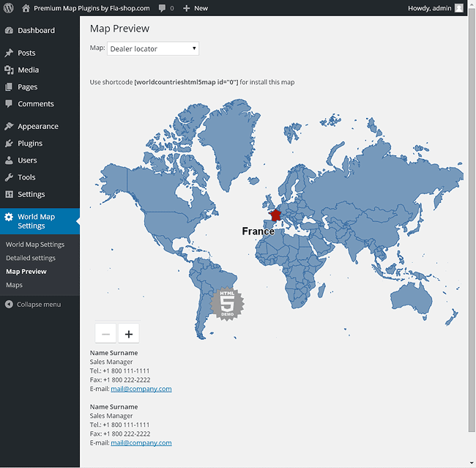Click the vertical page scrollbar

coord(472,220)
